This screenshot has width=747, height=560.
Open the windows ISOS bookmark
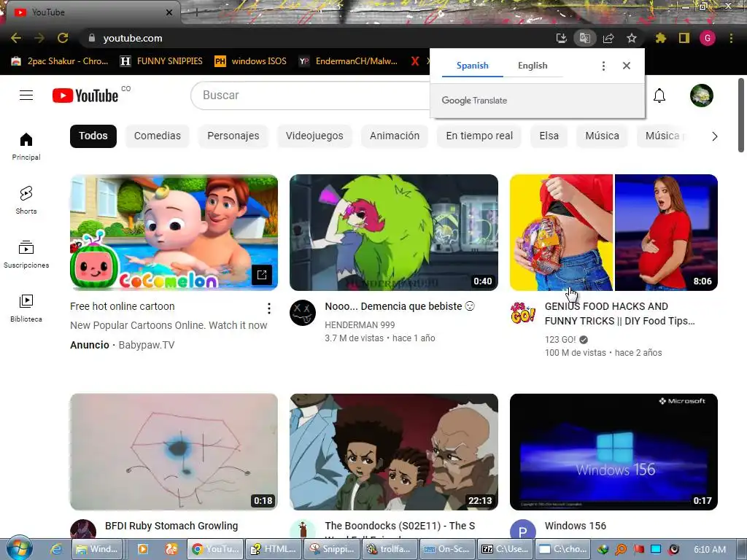[x=251, y=61]
